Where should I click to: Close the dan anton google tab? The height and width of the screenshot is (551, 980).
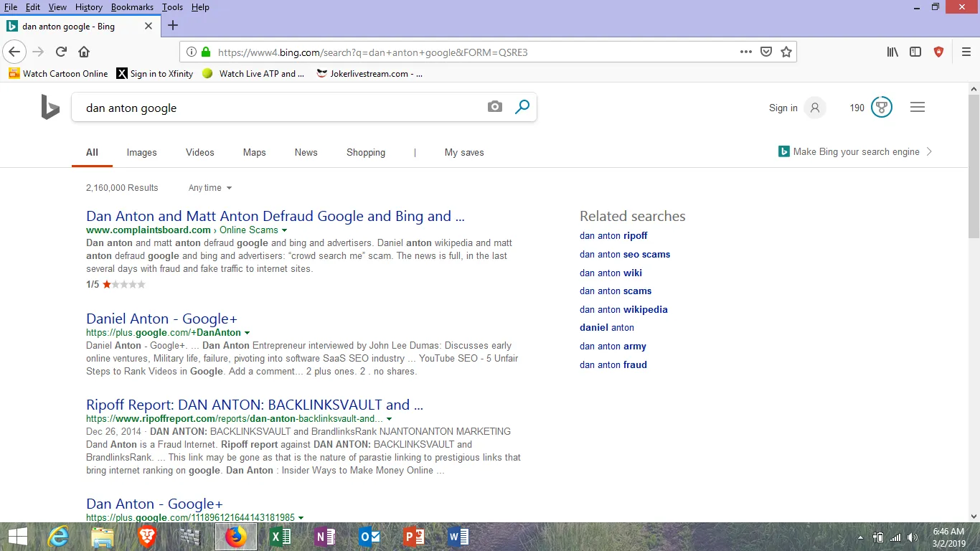coord(149,26)
